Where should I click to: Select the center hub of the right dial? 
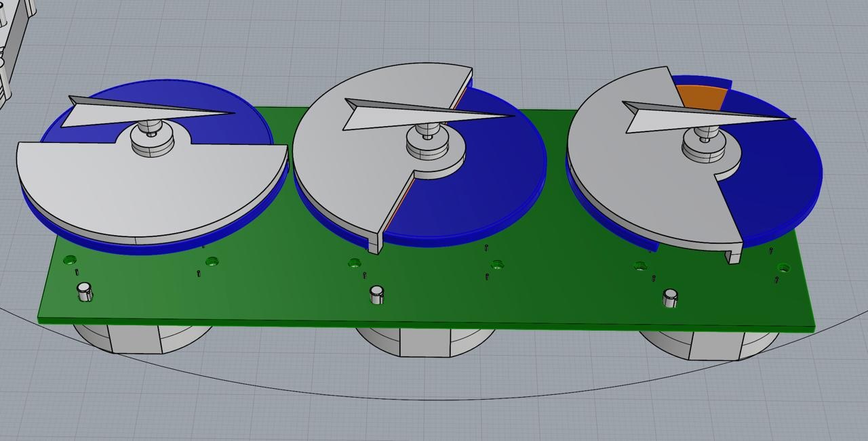point(703,144)
